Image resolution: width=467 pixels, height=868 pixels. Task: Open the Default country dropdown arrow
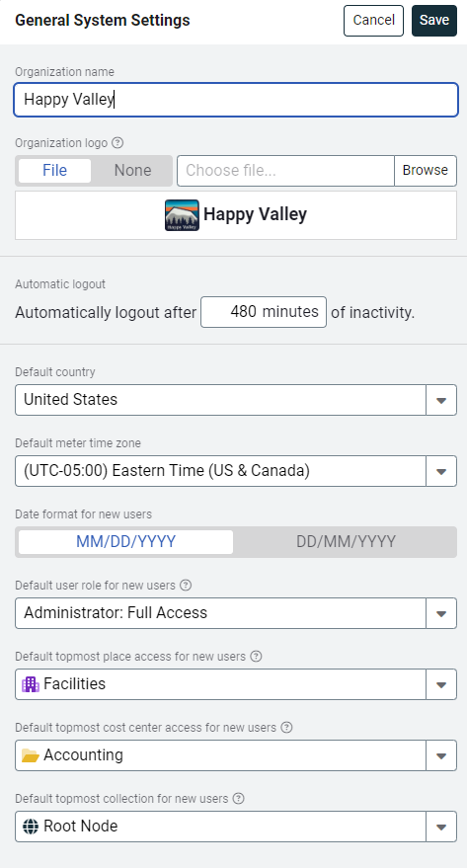pos(441,400)
